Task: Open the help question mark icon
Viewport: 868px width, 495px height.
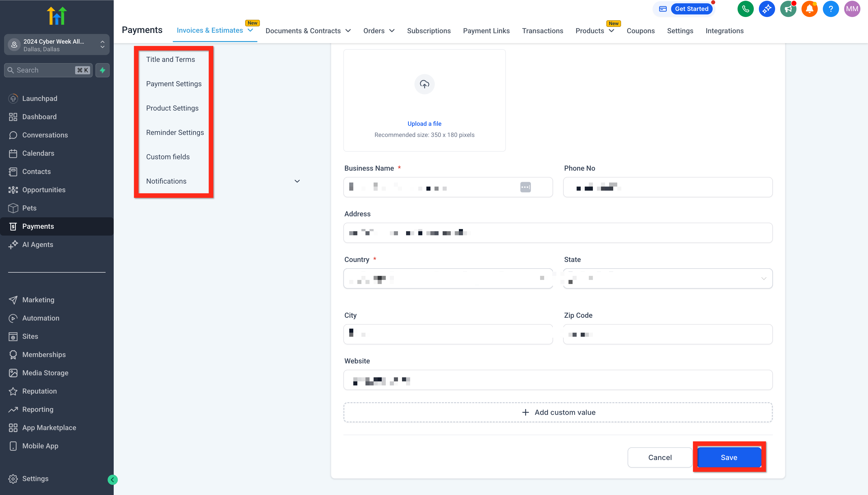Action: coord(831,9)
